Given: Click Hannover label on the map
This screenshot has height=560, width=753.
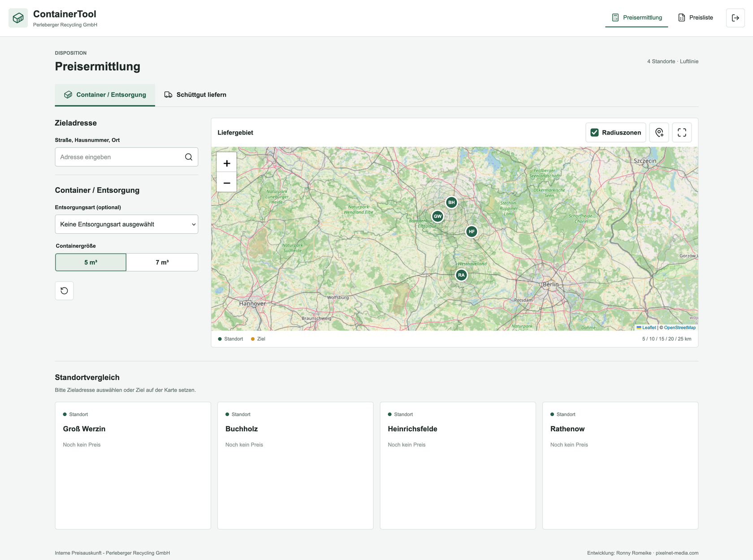Looking at the screenshot, I should (x=252, y=304).
